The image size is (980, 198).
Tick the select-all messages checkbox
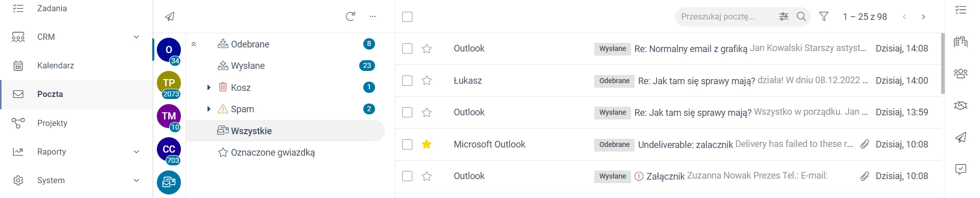coord(407,17)
